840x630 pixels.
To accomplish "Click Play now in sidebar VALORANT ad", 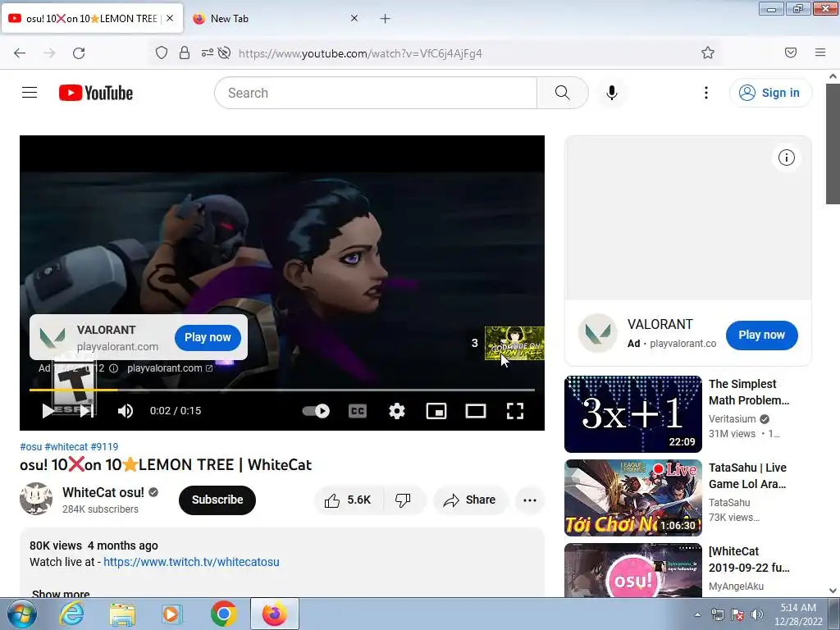I will click(x=762, y=335).
